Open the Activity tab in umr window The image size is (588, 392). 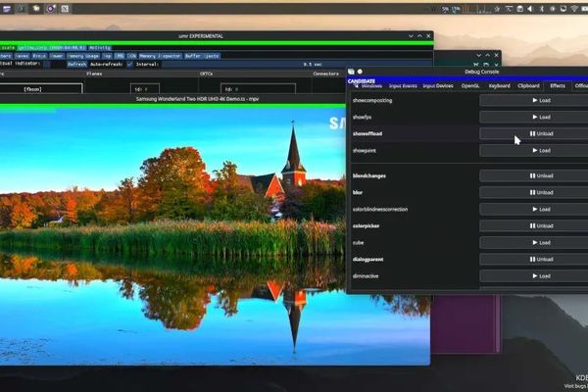pyautogui.click(x=100, y=48)
